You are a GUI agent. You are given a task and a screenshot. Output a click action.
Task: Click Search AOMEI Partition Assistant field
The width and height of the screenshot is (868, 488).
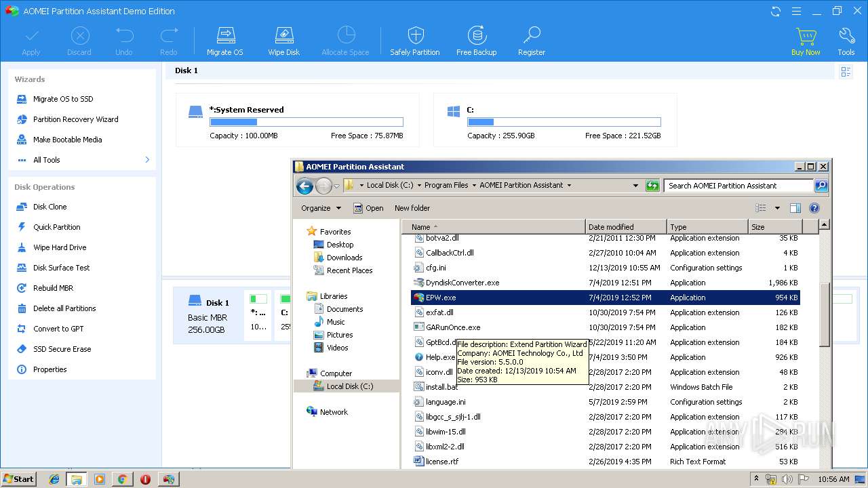[738, 186]
